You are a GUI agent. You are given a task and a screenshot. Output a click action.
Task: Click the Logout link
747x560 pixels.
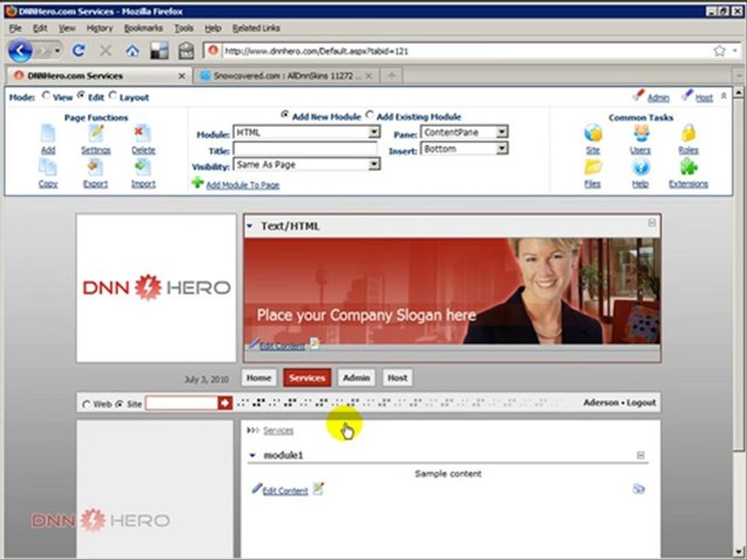coord(641,402)
